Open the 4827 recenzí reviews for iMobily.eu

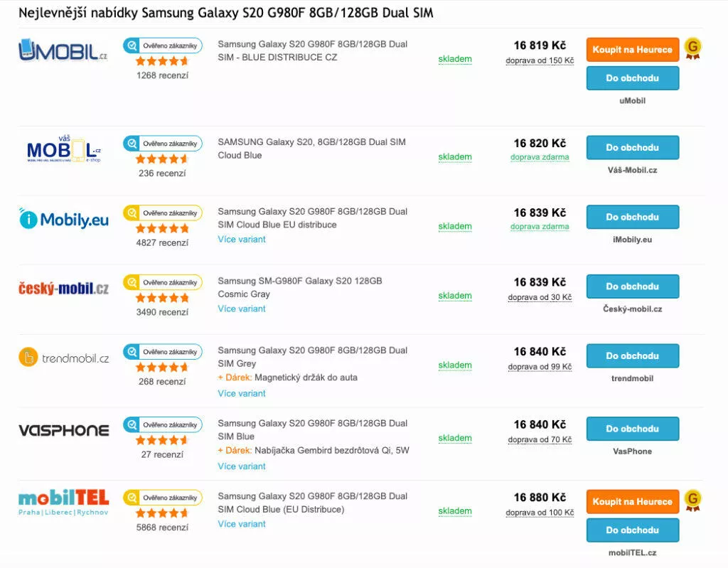point(162,242)
